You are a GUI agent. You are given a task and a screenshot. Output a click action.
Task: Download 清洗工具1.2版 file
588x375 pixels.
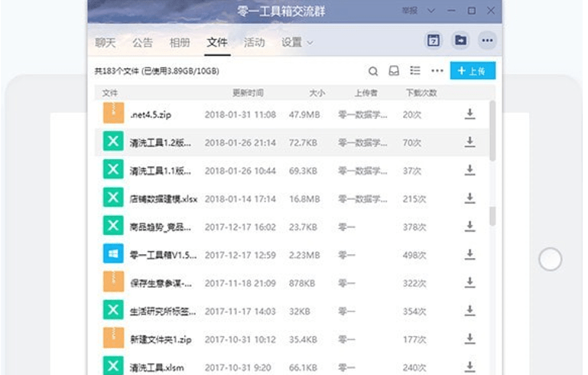[470, 142]
